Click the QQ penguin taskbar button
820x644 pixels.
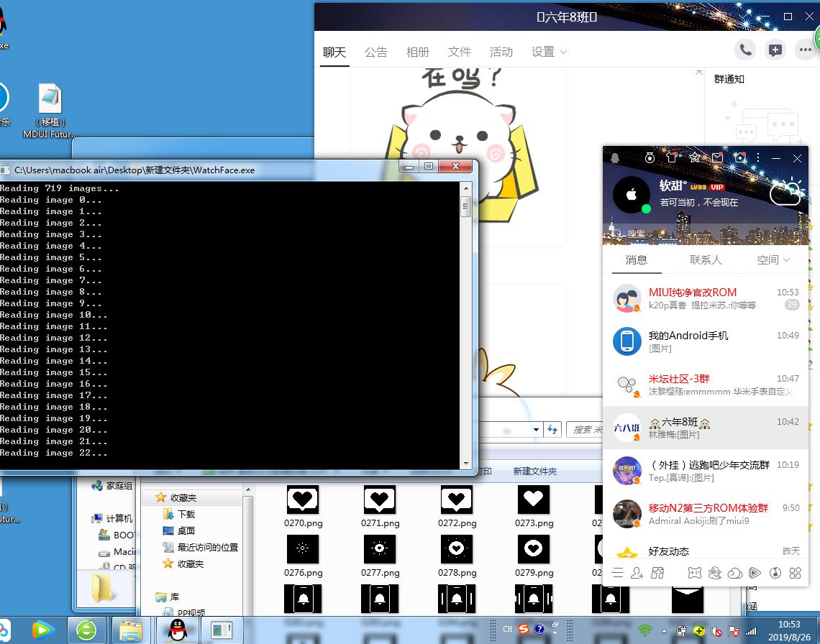click(177, 630)
